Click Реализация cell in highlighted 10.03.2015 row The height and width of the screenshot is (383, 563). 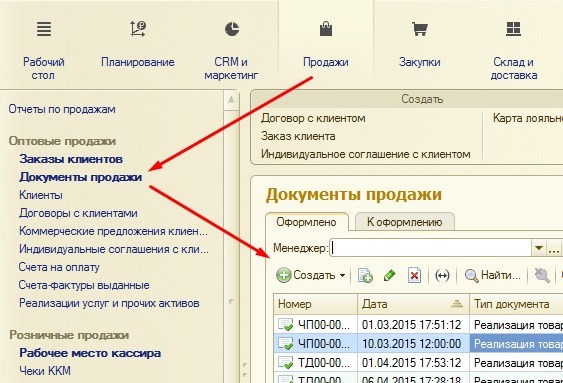point(516,344)
